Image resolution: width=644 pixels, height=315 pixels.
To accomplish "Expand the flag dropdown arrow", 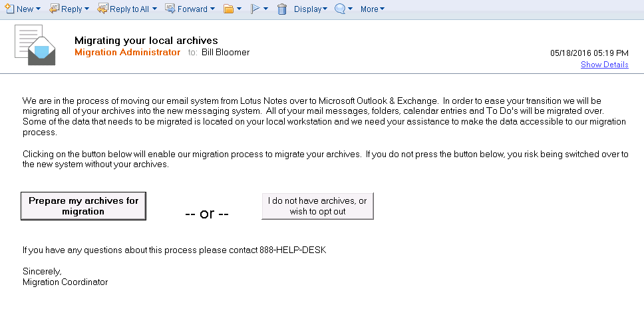I will [x=266, y=9].
